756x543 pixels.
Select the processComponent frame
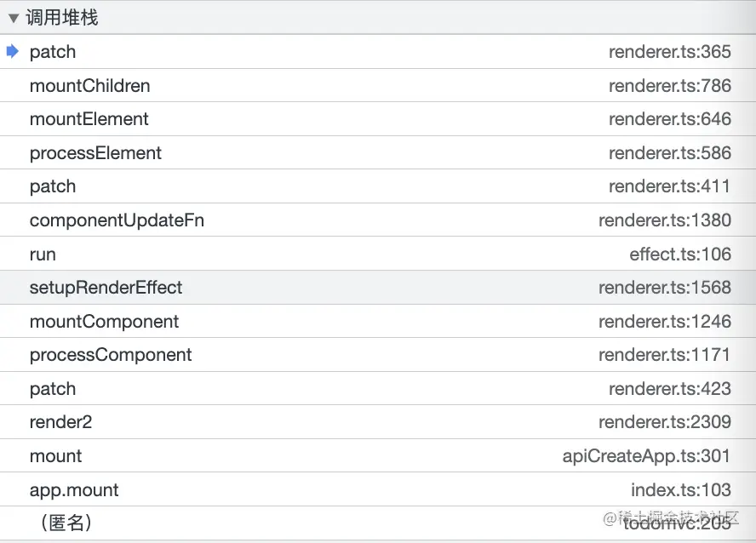(111, 355)
